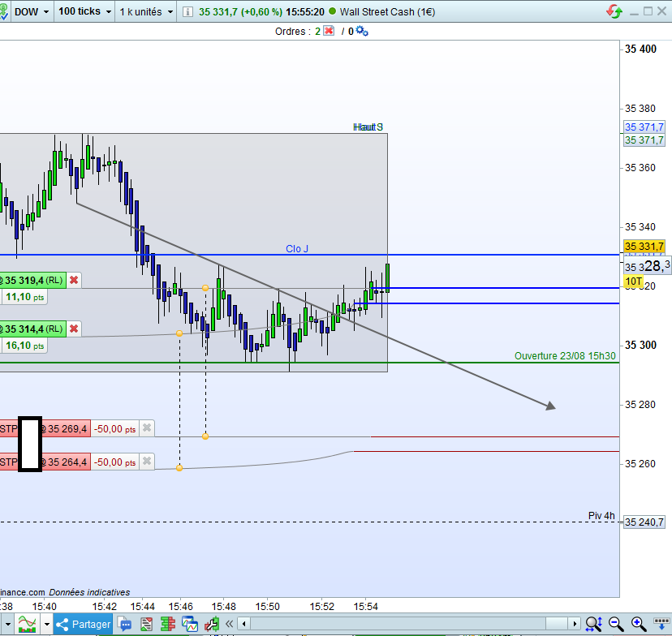Delete the 35 319,4 RL order
This screenshot has width=672, height=636.
click(74, 280)
